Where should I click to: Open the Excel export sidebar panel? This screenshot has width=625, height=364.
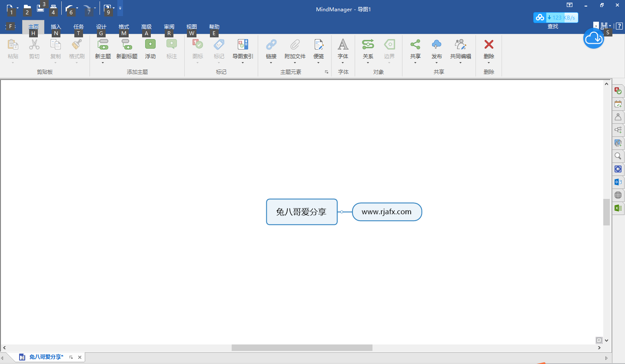click(618, 208)
